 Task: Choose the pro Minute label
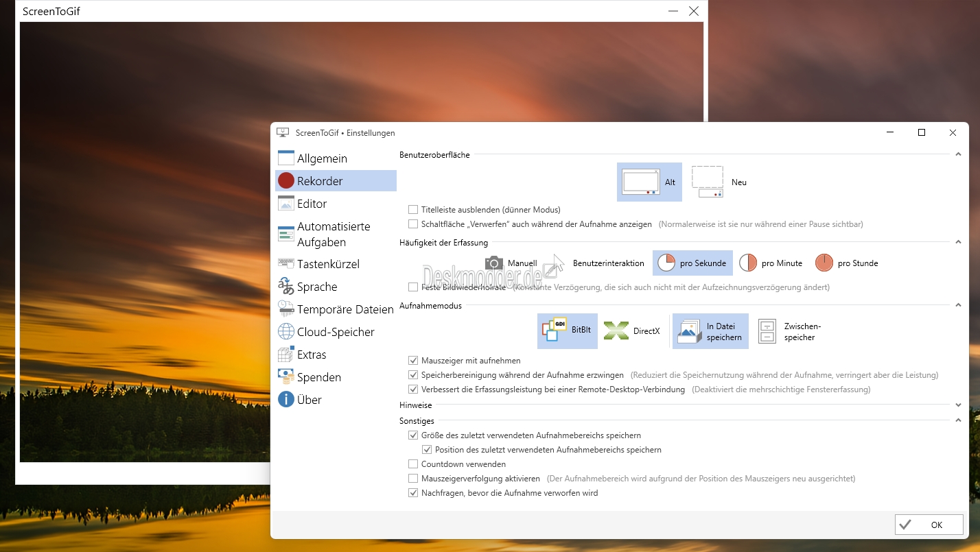click(782, 263)
